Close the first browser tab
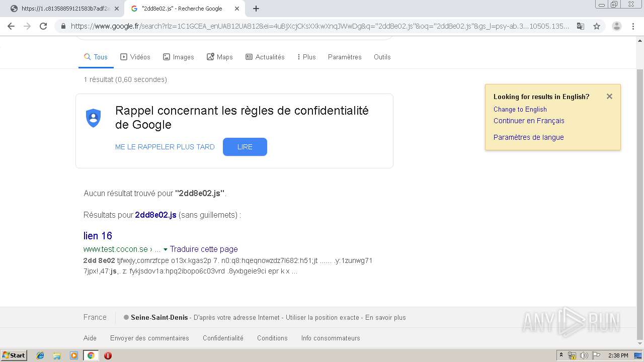 [x=117, y=9]
